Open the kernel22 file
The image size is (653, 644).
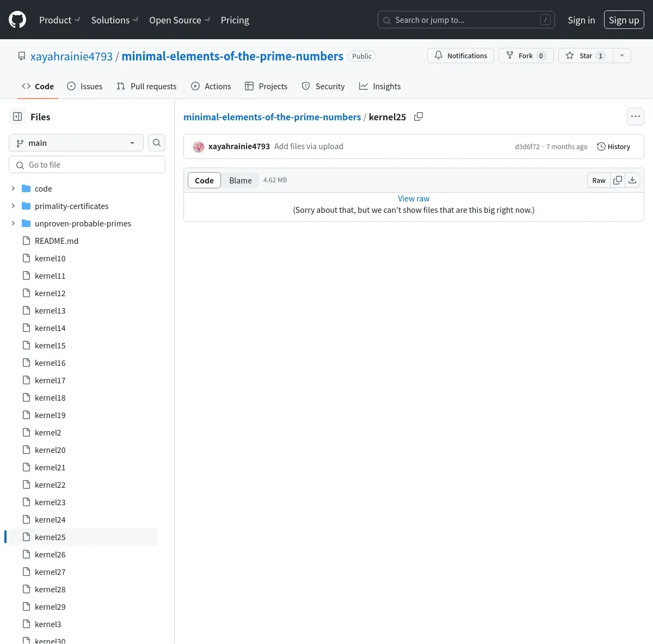[x=50, y=485]
